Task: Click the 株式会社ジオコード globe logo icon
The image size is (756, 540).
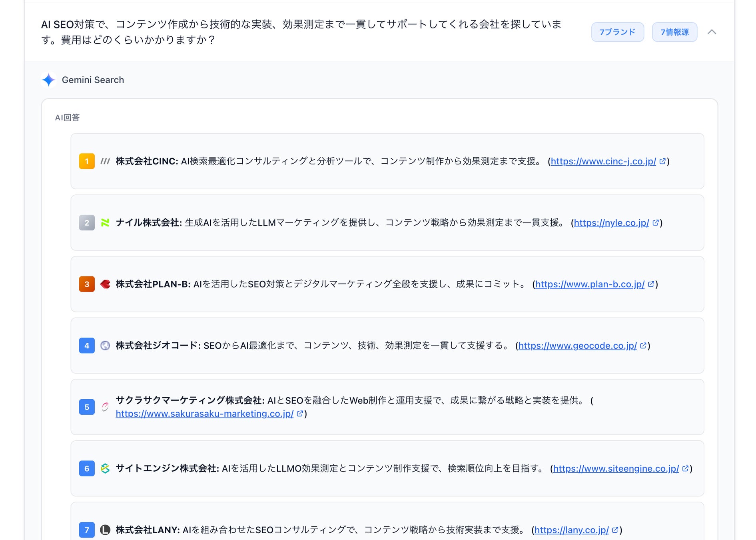Action: coord(105,346)
